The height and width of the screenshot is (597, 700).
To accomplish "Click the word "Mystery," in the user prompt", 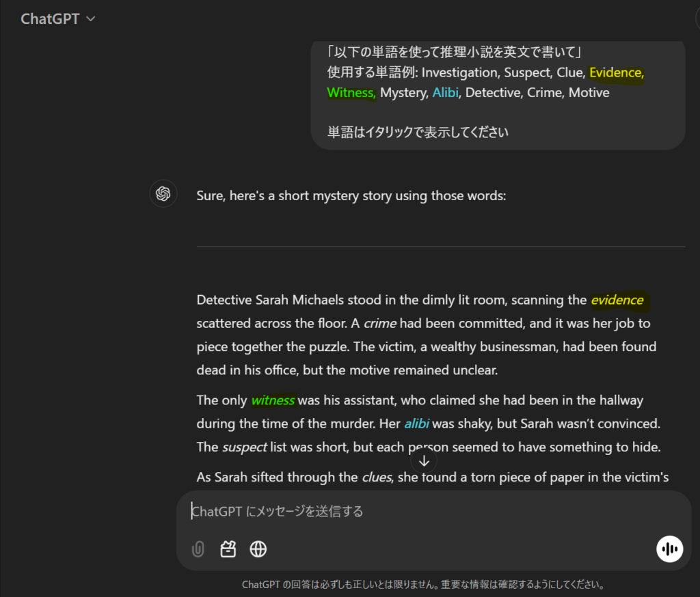I will 405,92.
